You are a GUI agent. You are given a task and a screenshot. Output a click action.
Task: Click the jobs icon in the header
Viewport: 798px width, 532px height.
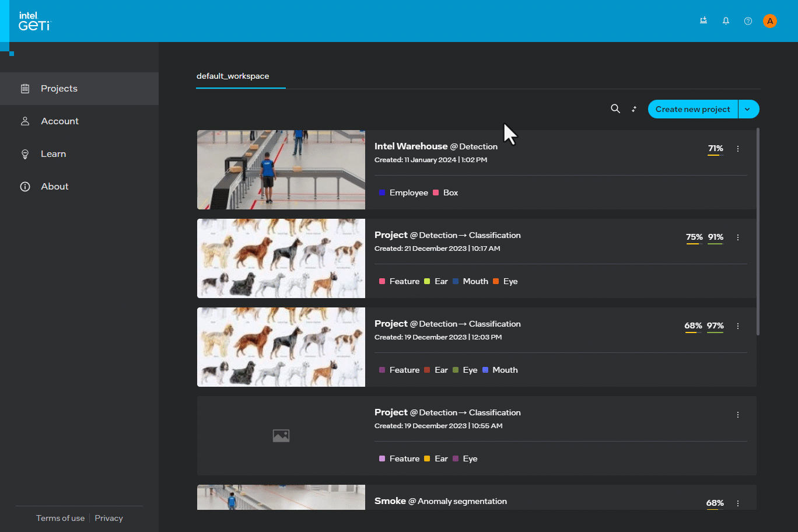click(703, 21)
